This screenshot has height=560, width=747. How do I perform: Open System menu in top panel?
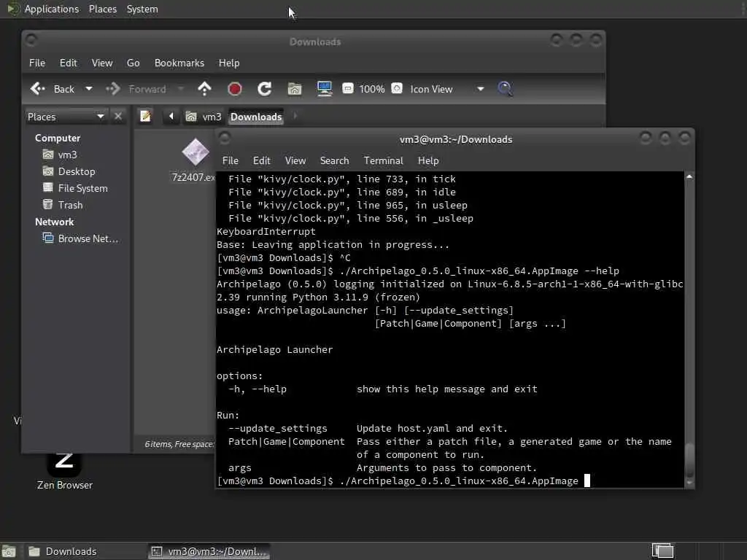click(142, 9)
